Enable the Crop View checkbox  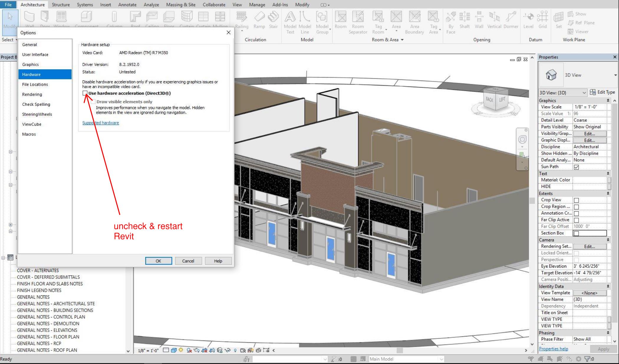point(576,200)
